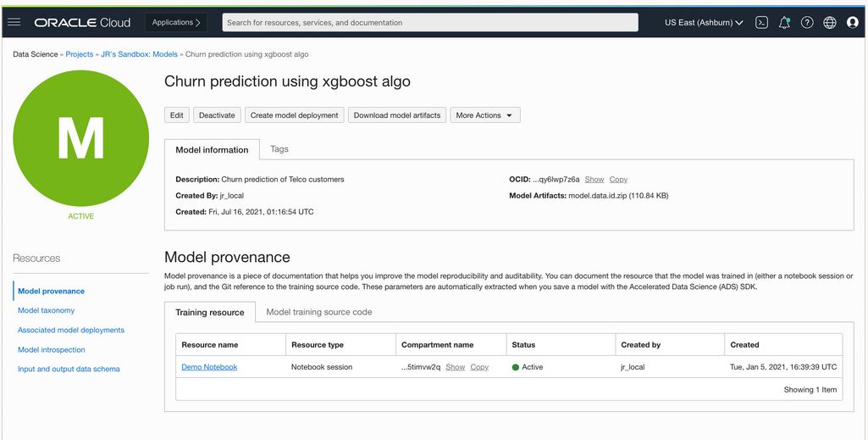Image resolution: width=868 pixels, height=440 pixels.
Task: Click Churn prediction of Telco customers description
Action: (x=282, y=180)
